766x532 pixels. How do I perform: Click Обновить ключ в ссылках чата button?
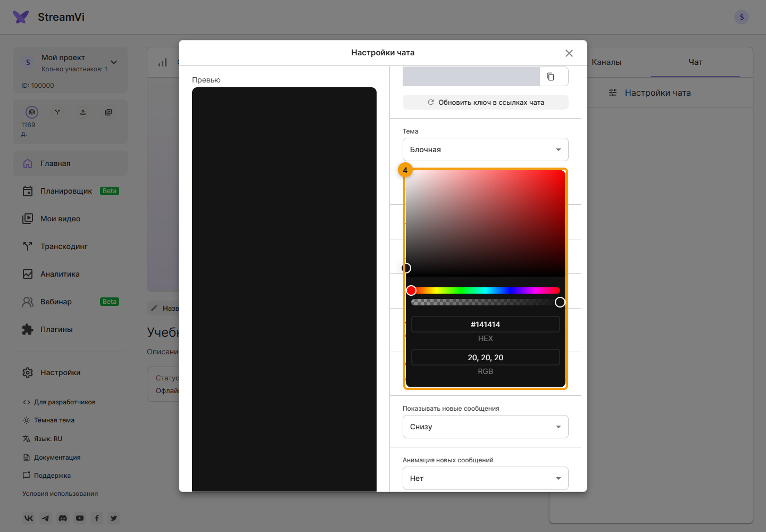(486, 102)
